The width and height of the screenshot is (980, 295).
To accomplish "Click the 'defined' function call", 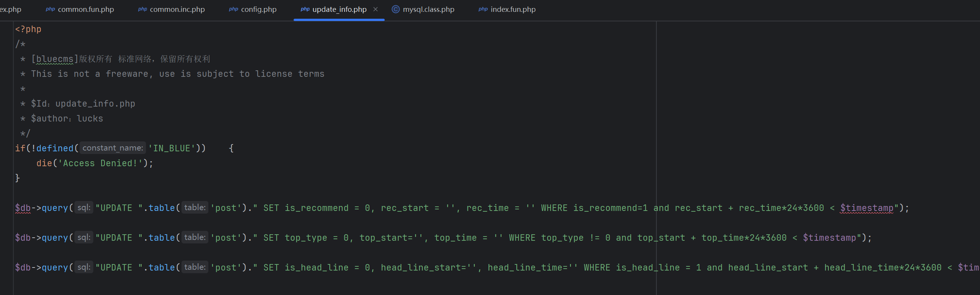I will (x=55, y=148).
